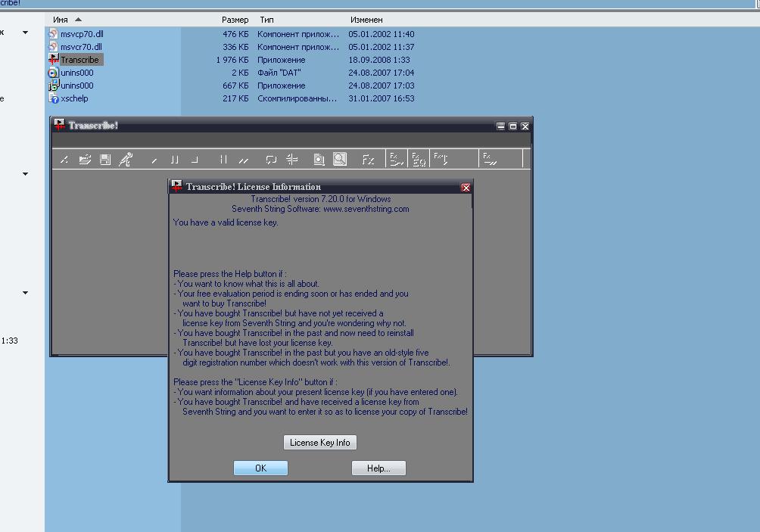
Task: Click the Transcribe! main window title icon
Action: click(59, 125)
